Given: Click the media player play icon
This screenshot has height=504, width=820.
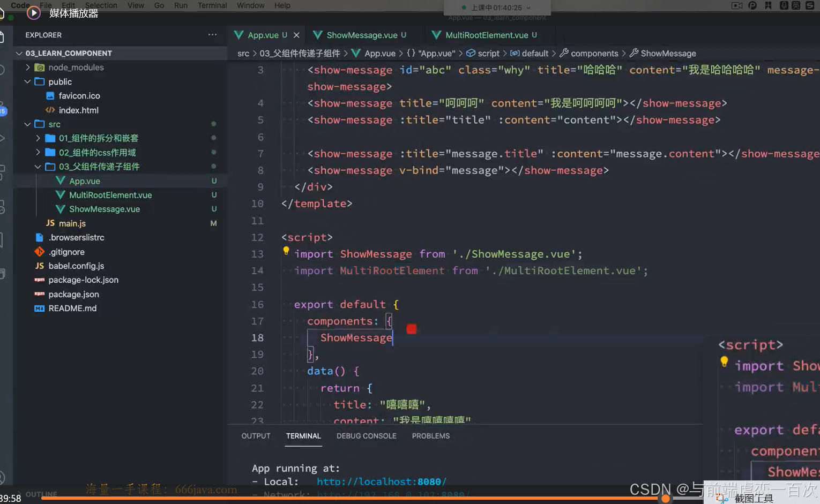Looking at the screenshot, I should pyautogui.click(x=33, y=13).
